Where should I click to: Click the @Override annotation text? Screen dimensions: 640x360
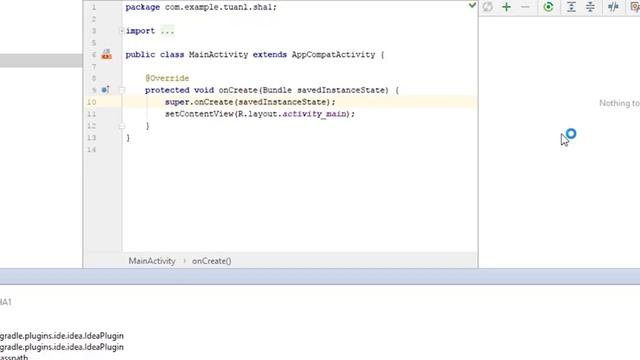[167, 78]
